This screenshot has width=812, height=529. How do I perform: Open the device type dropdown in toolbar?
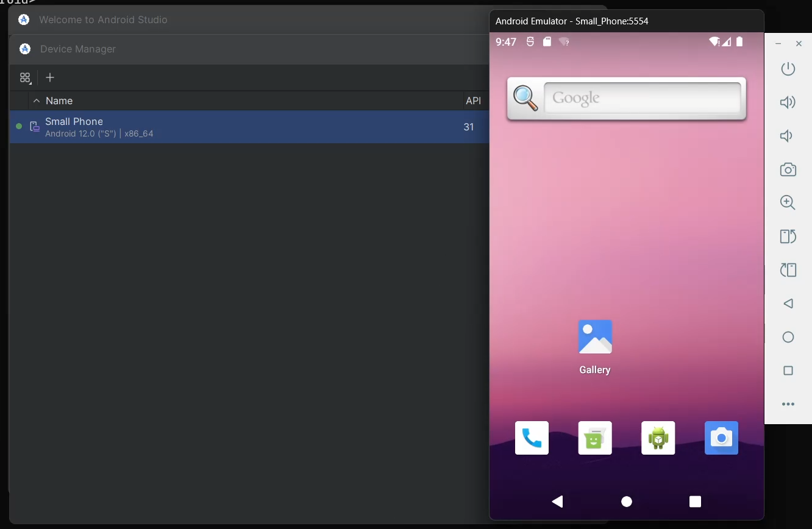tap(25, 77)
